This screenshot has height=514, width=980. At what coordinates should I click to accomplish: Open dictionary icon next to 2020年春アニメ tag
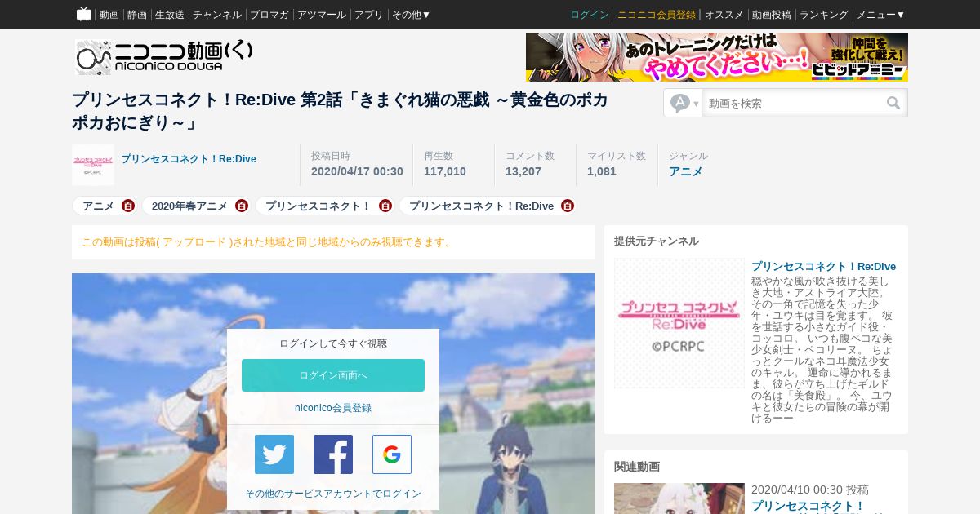pyautogui.click(x=242, y=206)
